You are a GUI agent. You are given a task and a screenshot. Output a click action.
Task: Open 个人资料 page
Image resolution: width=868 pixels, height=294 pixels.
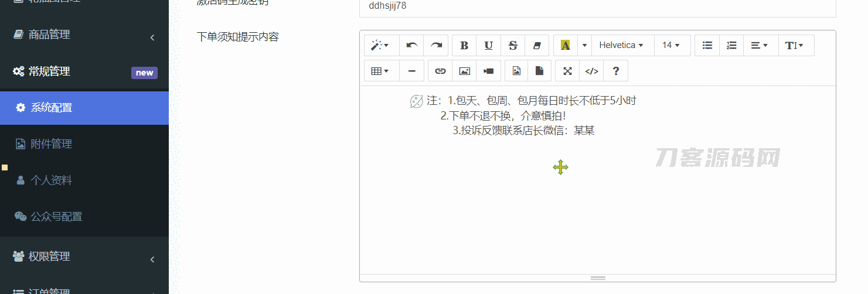pyautogui.click(x=84, y=180)
